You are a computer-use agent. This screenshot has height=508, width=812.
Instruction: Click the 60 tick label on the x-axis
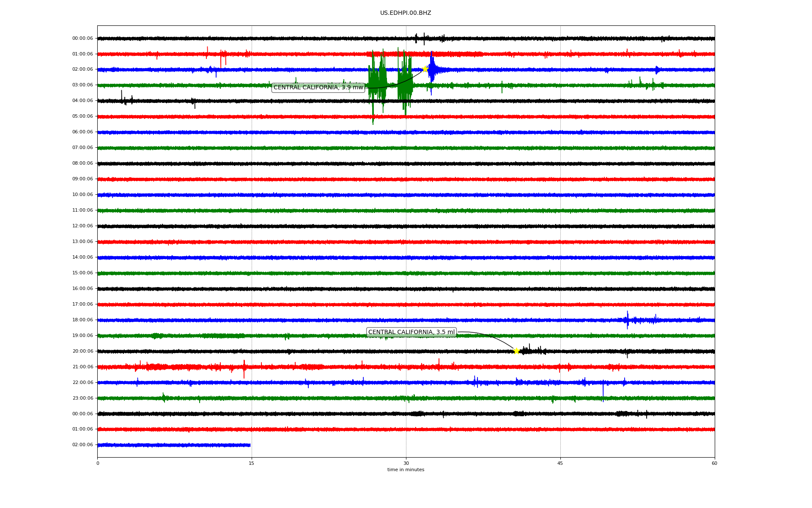click(714, 463)
